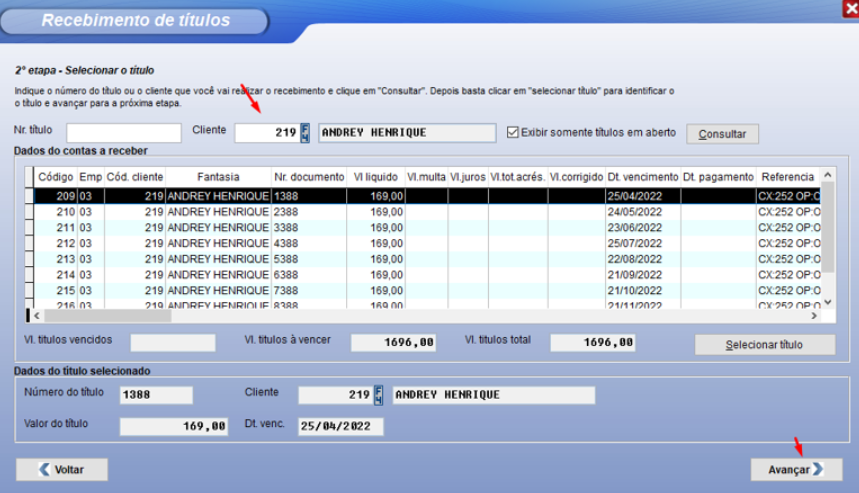Go back using the Voltar button
The height and width of the screenshot is (493, 859).
[x=62, y=469]
